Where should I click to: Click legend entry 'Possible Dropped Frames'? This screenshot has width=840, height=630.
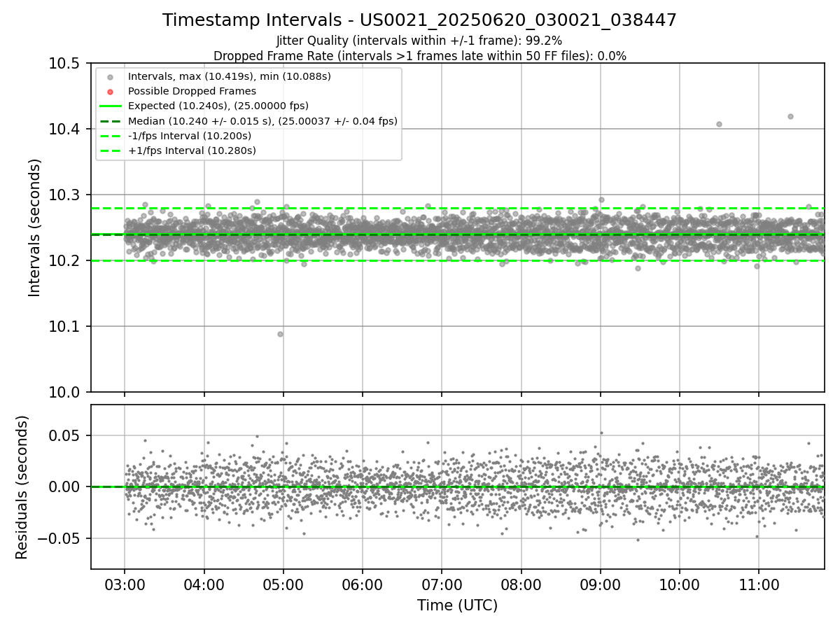pyautogui.click(x=192, y=91)
